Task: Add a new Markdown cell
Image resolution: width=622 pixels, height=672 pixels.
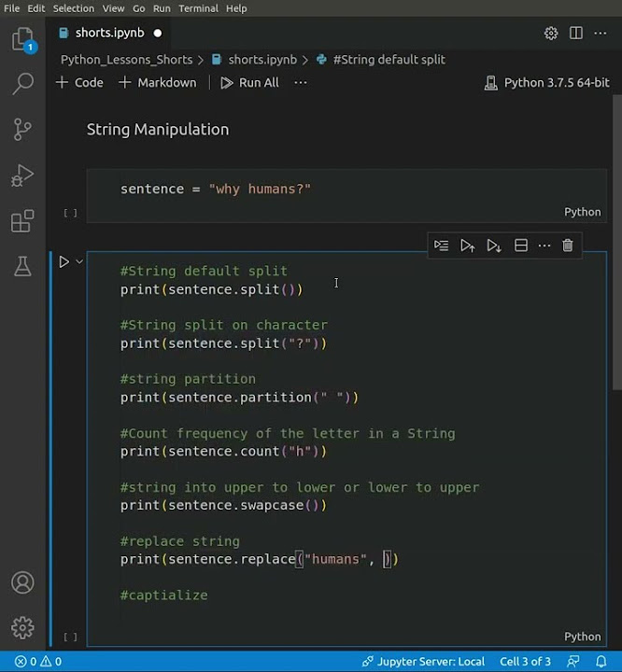Action: coord(158,82)
